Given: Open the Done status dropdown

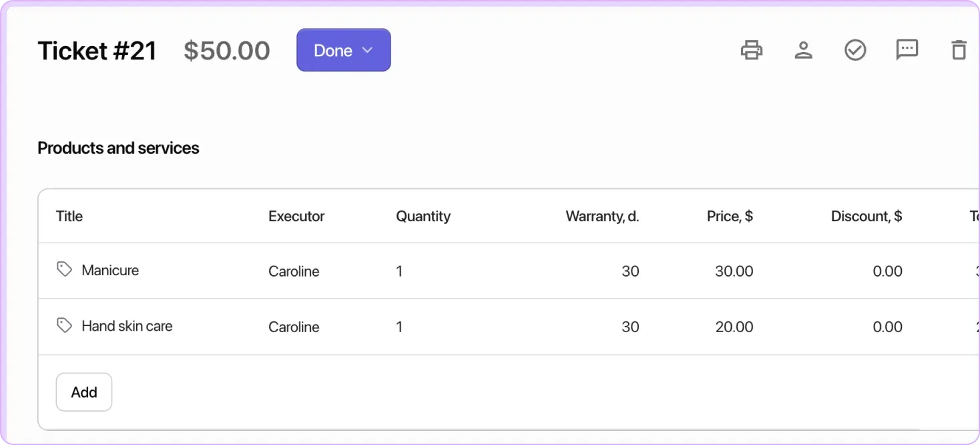Looking at the screenshot, I should [343, 49].
